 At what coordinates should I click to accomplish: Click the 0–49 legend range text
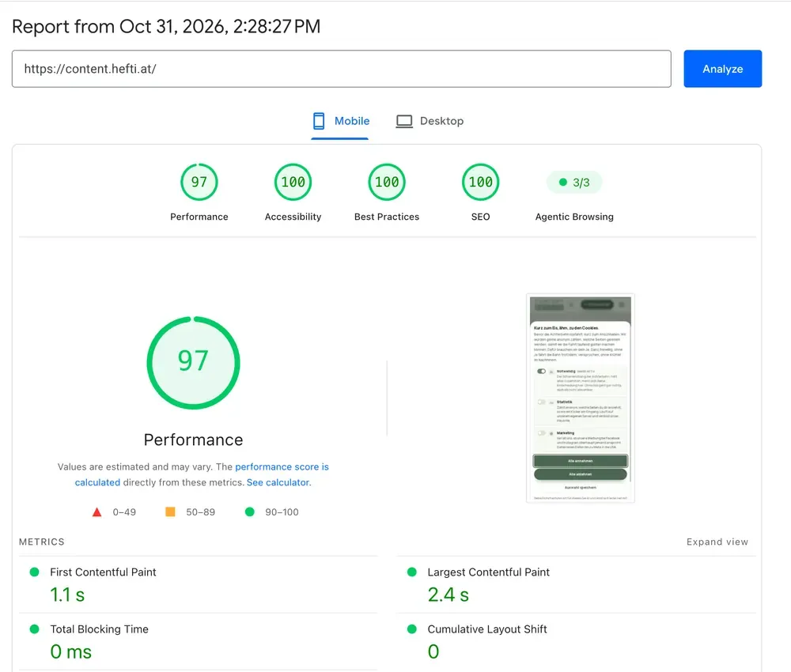coord(124,512)
